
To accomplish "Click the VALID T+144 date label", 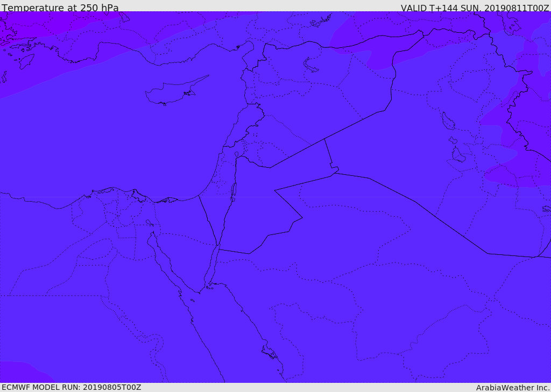I will pos(475,8).
